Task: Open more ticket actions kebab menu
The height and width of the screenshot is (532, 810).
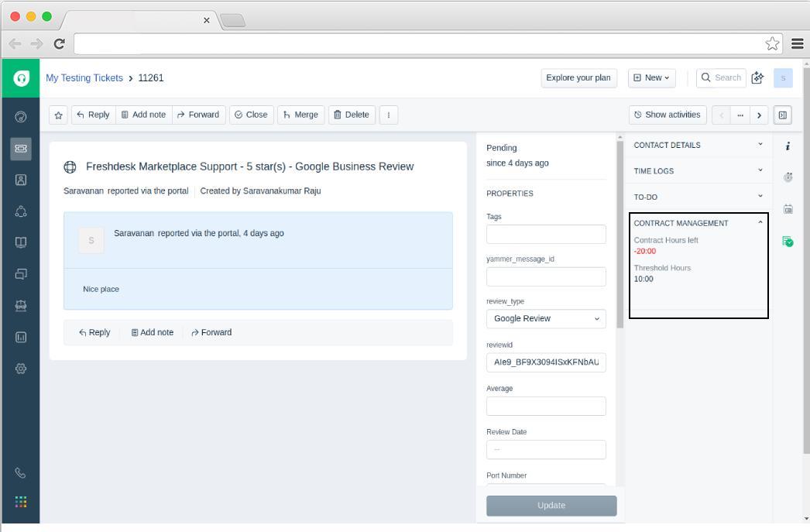Action: click(389, 115)
